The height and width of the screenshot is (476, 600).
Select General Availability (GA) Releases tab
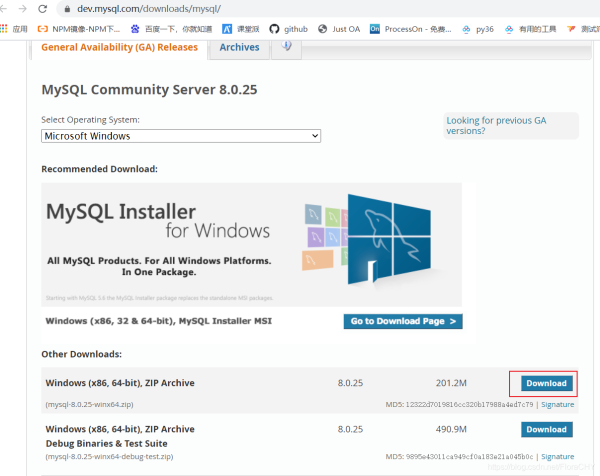pos(120,47)
